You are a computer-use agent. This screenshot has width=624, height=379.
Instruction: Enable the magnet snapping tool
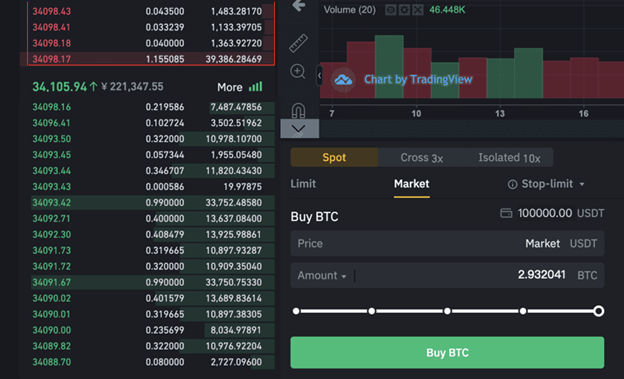(298, 110)
